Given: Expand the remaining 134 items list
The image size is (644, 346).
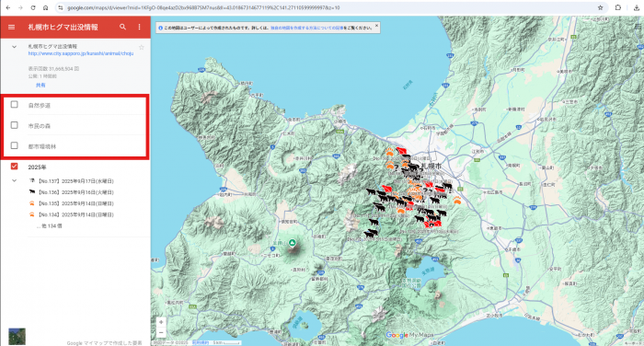Looking at the screenshot, I should [50, 226].
